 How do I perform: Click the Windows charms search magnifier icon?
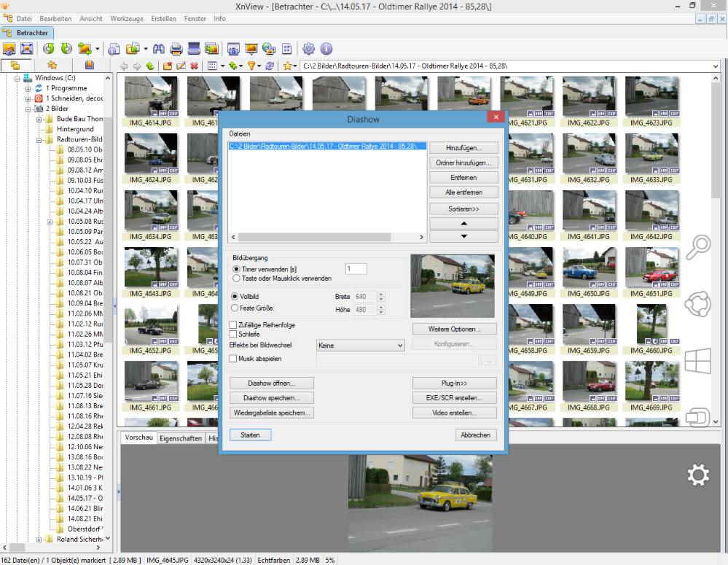[x=697, y=247]
